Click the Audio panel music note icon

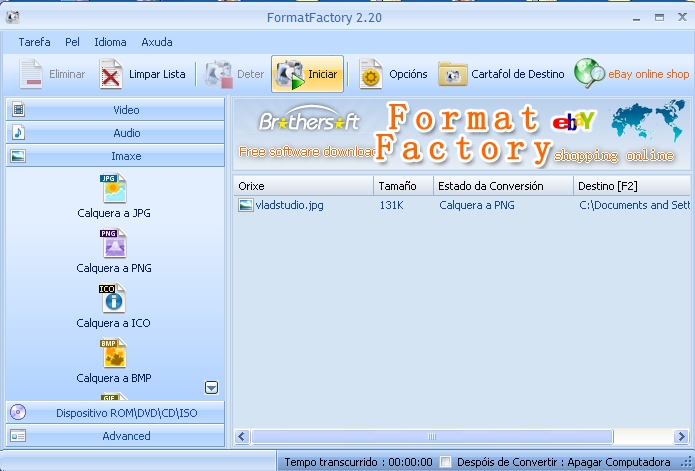18,132
